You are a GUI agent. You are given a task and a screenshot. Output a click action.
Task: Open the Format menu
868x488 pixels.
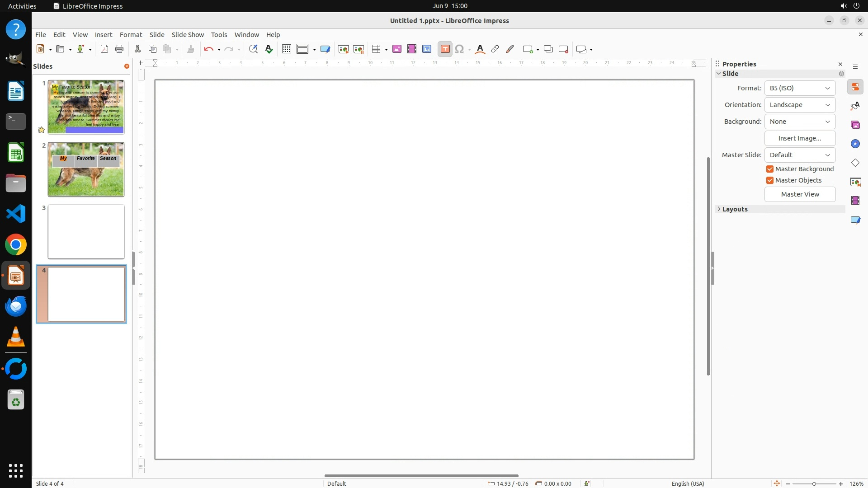pos(131,35)
